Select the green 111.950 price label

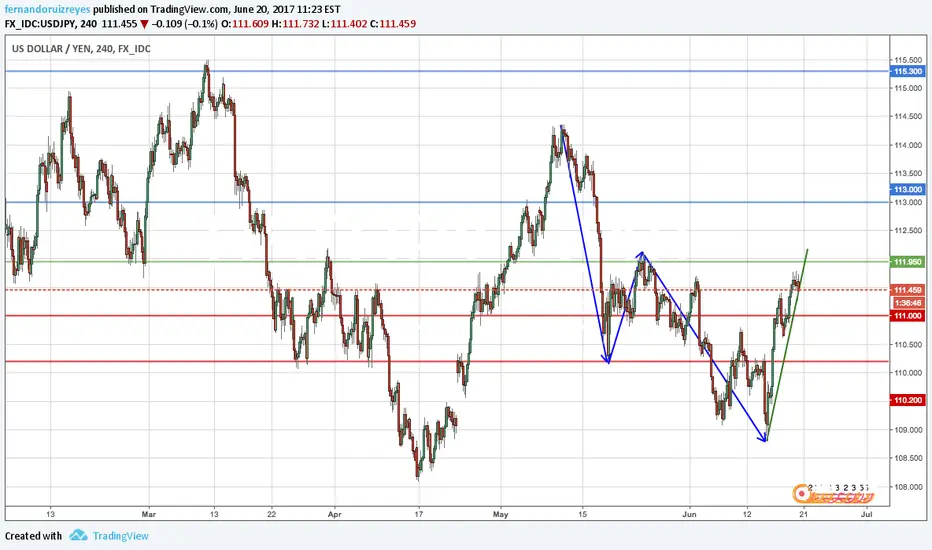(x=907, y=262)
